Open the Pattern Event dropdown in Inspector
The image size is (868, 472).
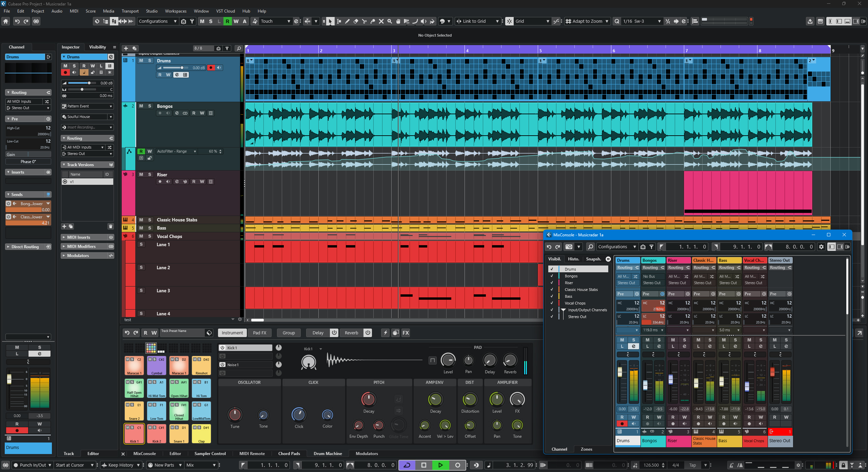point(87,106)
